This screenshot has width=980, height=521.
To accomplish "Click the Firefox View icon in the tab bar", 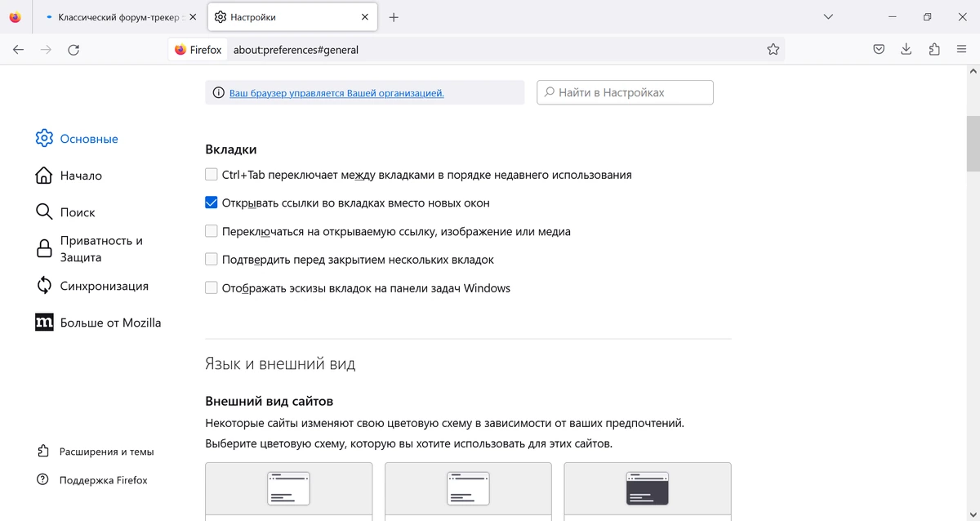I will tap(15, 17).
